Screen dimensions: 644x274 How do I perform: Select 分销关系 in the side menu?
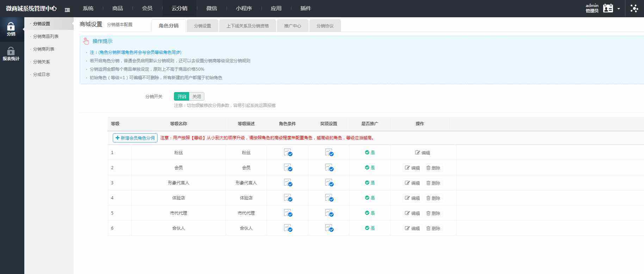(42, 62)
